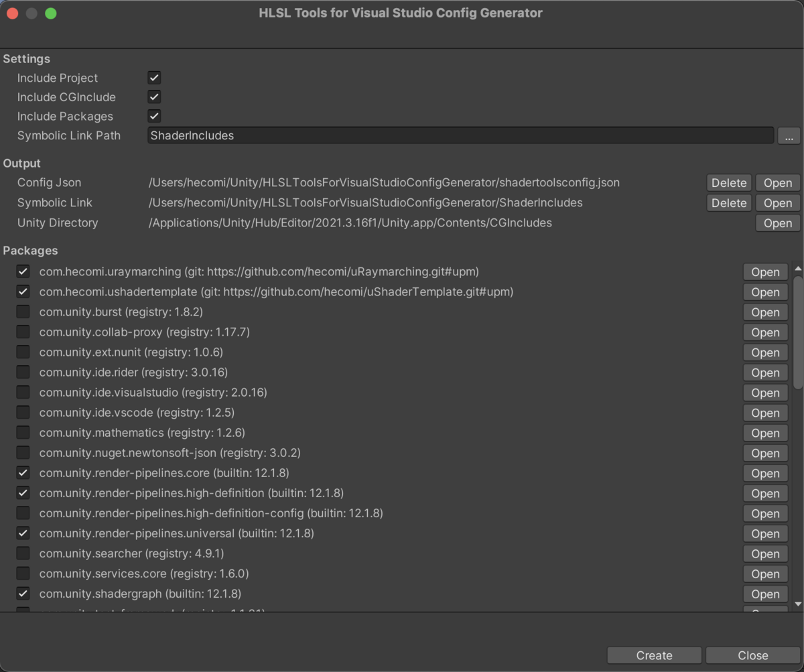Open the com.unity.searcher package folder
804x672 pixels.
(765, 553)
